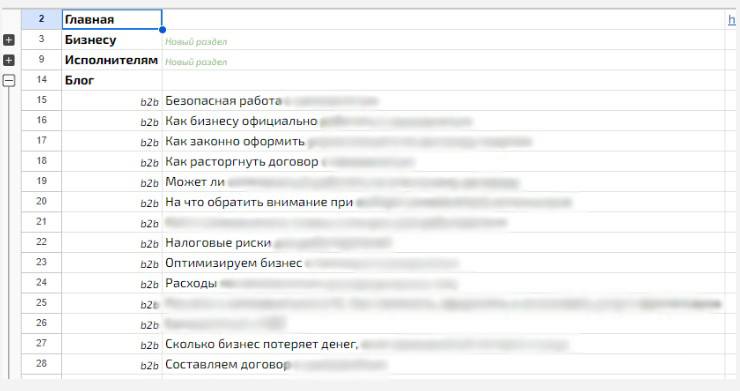Select row header 17
740x391 pixels.
click(42, 141)
